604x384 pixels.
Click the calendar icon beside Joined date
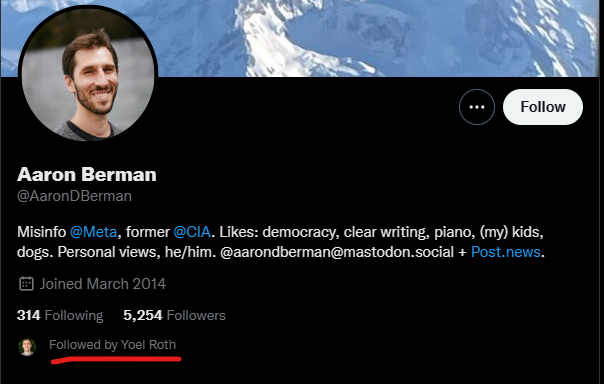click(26, 284)
